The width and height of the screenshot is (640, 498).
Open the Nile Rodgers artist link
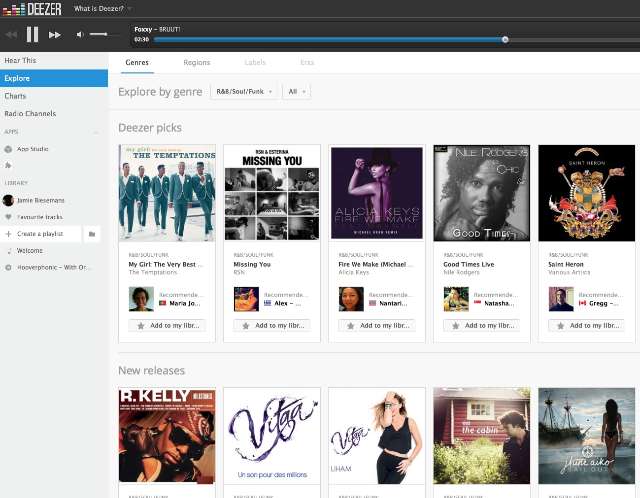[461, 272]
